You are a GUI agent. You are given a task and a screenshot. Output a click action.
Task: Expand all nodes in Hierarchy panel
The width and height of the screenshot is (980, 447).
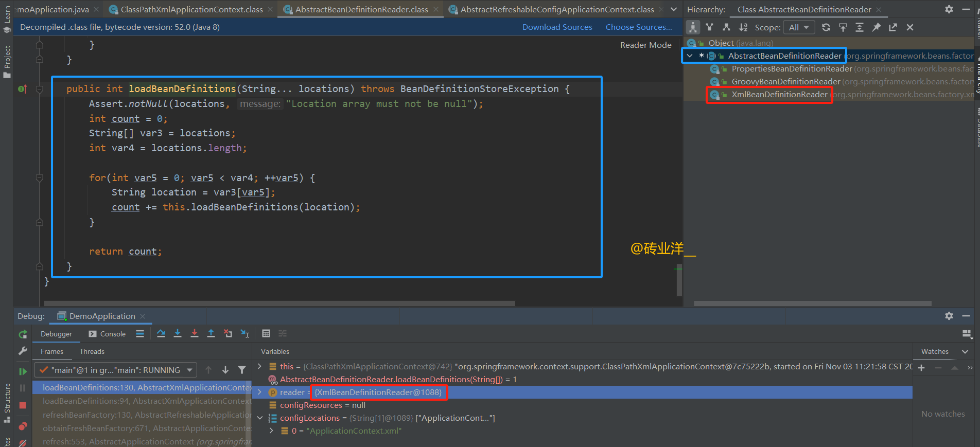point(860,27)
